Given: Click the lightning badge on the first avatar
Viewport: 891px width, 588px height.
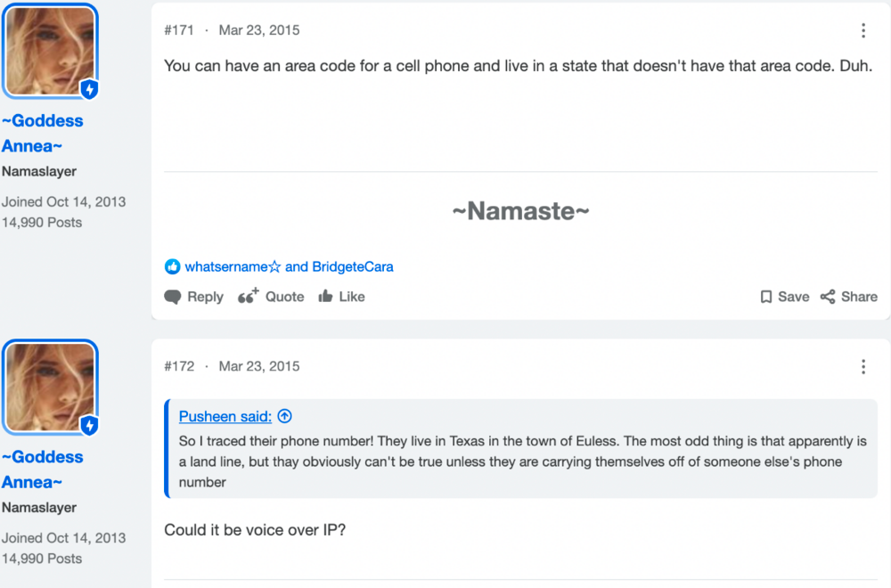Looking at the screenshot, I should click(x=89, y=89).
